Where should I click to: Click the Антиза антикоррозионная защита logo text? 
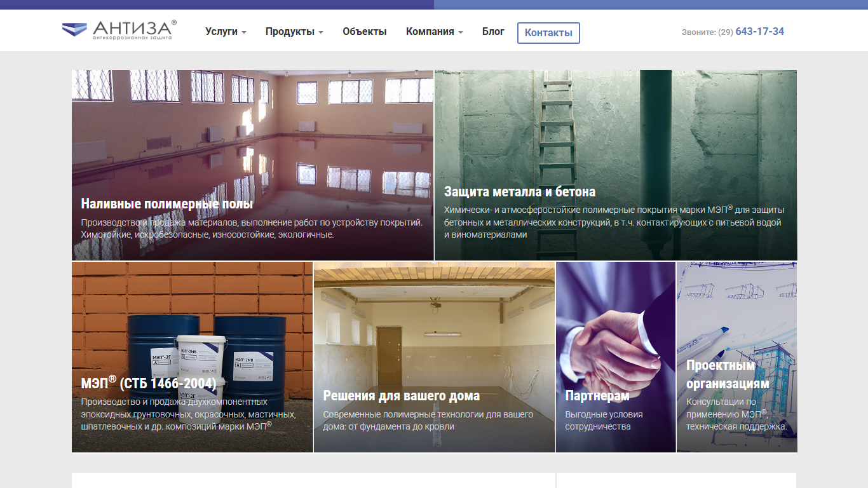(x=133, y=30)
